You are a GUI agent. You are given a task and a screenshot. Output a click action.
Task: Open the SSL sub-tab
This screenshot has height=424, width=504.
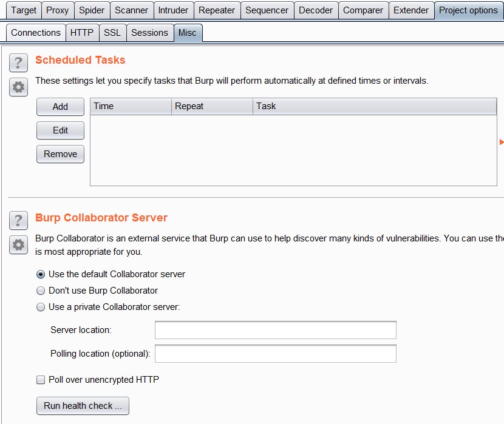112,33
